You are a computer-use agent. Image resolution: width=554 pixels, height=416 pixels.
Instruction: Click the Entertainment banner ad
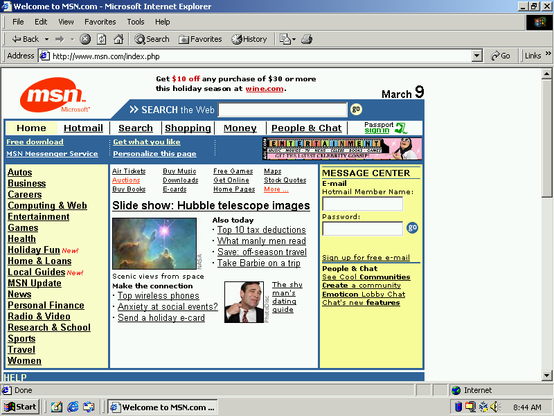(x=342, y=149)
